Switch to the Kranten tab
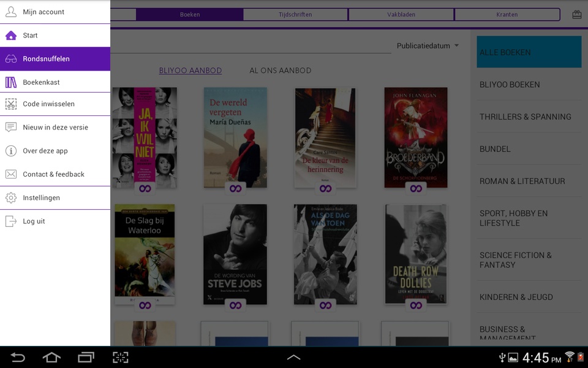Viewport: 588px width, 368px height. (507, 15)
